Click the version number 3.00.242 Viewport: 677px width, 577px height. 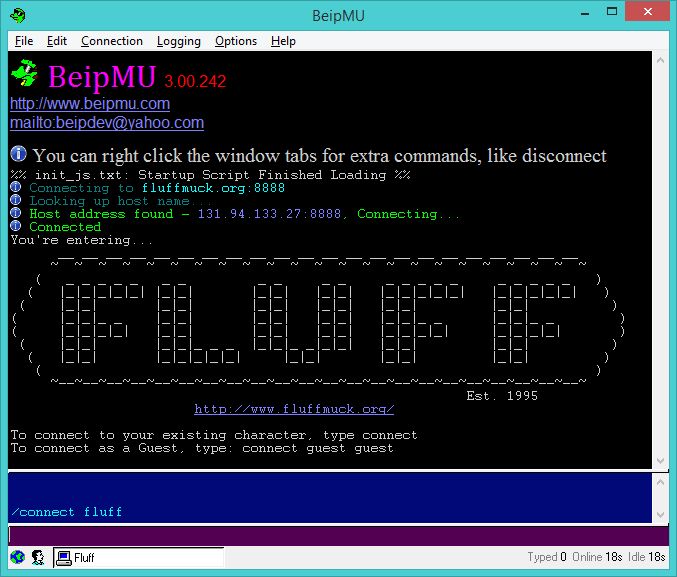195,81
